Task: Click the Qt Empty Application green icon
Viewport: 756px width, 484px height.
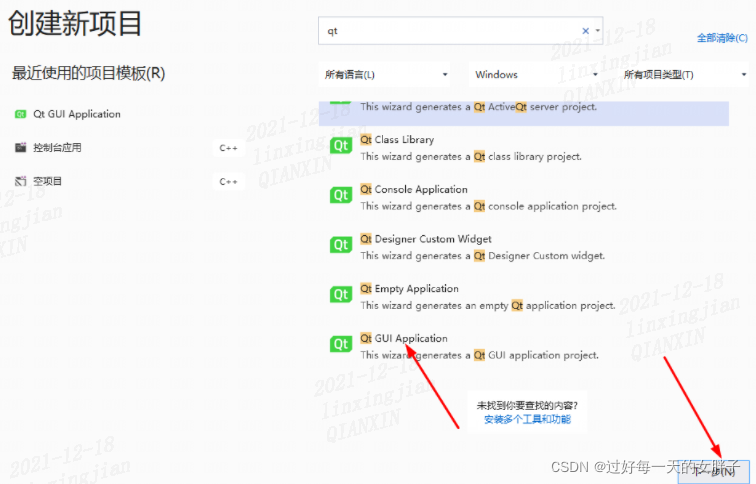Action: 341,295
